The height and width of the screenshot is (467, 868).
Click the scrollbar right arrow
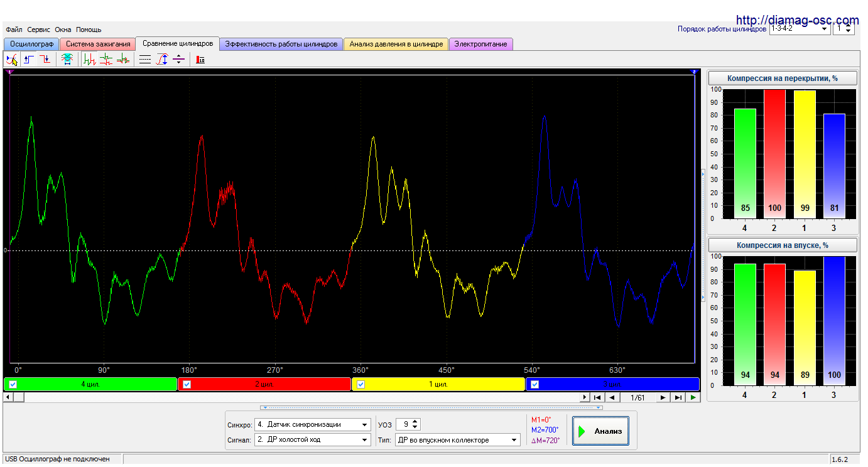coord(585,397)
